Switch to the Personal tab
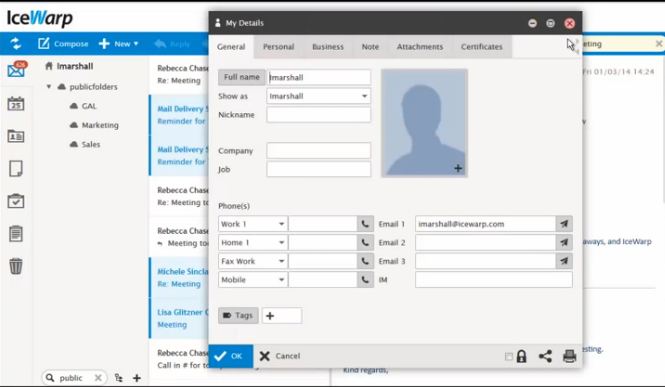 pos(279,47)
